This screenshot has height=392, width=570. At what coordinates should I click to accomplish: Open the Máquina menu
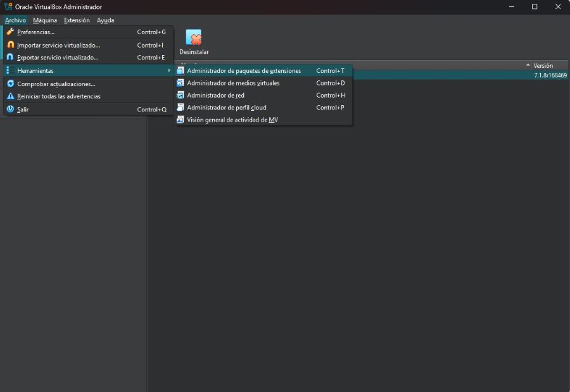[45, 20]
